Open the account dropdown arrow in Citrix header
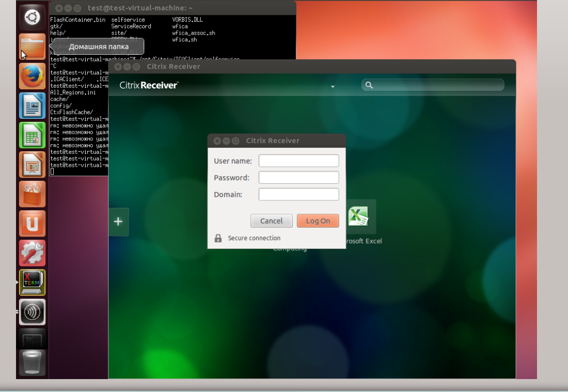The height and width of the screenshot is (392, 568). 333,87
